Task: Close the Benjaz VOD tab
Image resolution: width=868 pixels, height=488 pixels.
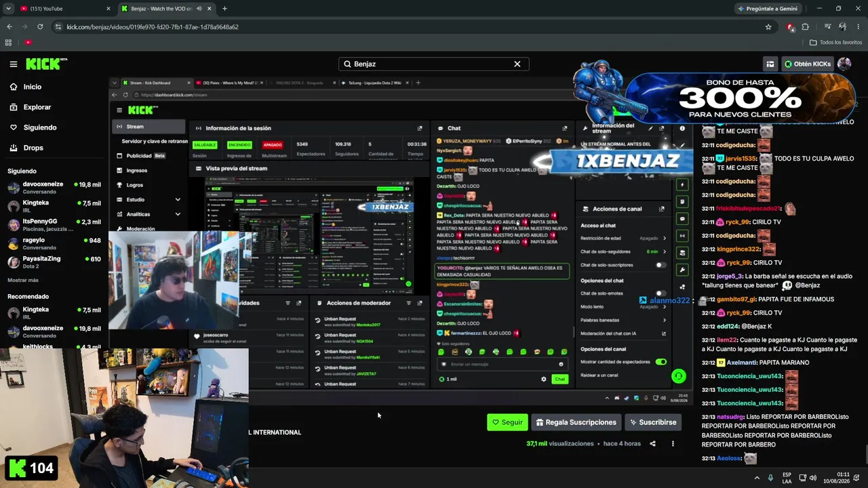Action: pos(208,9)
